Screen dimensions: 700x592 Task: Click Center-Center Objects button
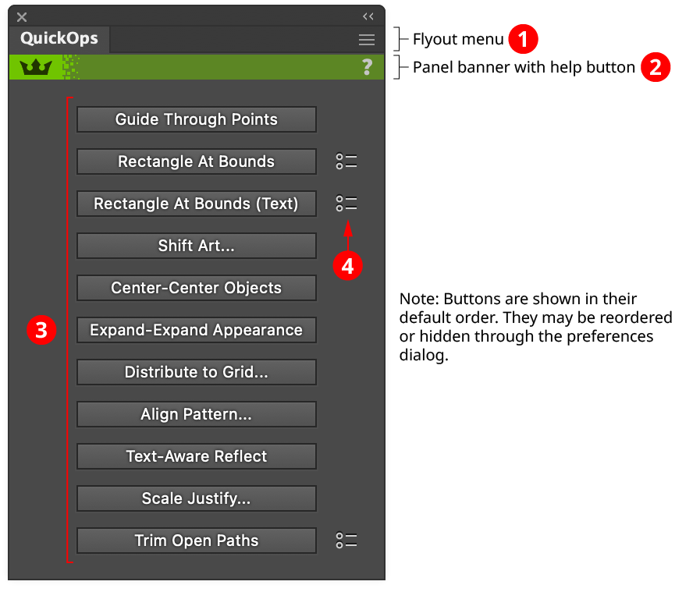[x=197, y=288]
